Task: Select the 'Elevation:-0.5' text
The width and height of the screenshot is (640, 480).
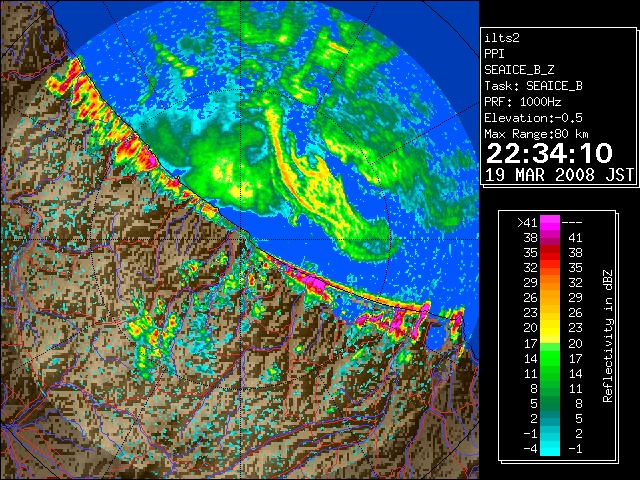Action: [x=533, y=118]
